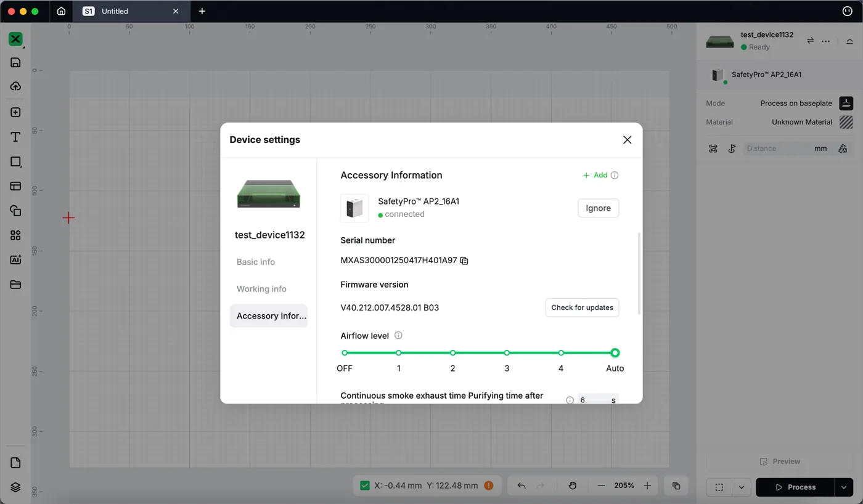Expand the Process button dropdown arrow
Screen dimensions: 863x504
843,487
